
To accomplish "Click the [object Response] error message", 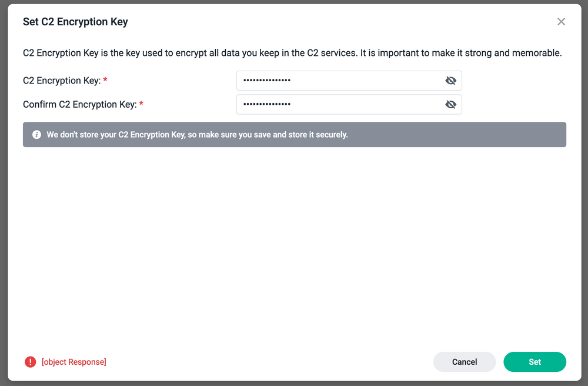I will click(x=74, y=362).
